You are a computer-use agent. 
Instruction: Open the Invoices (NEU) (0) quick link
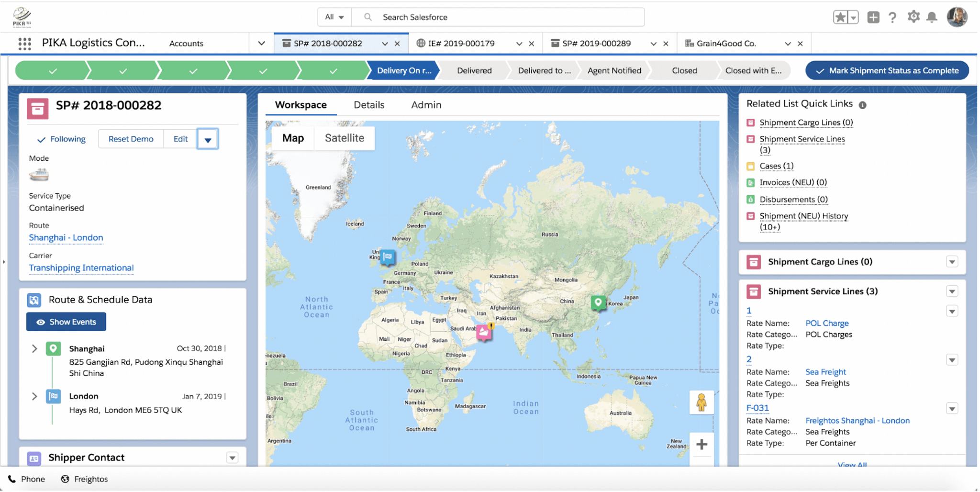coord(793,182)
